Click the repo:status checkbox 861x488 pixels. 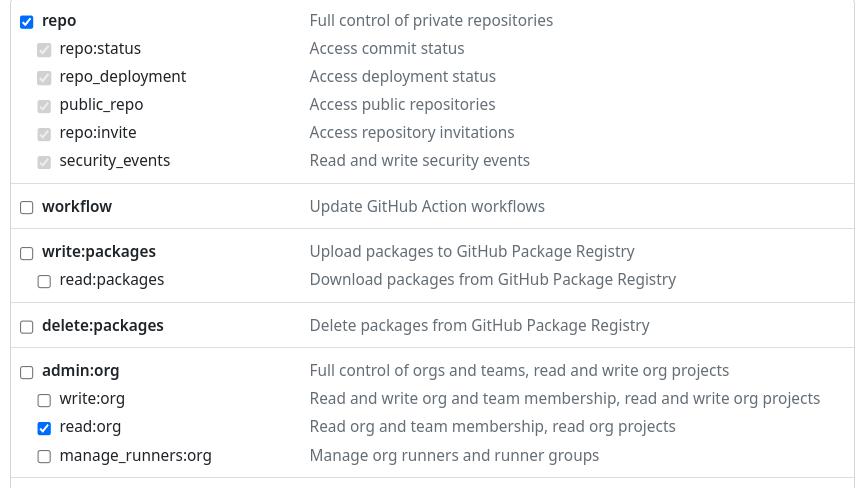click(44, 49)
